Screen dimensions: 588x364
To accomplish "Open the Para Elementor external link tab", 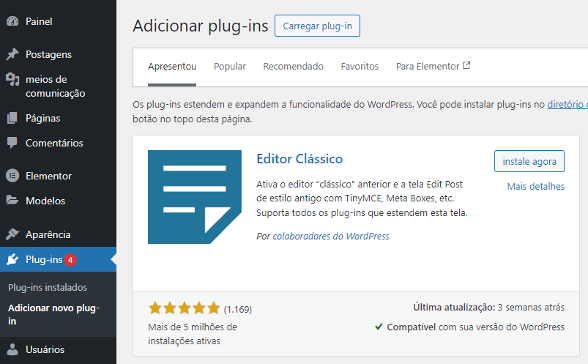I will 433,67.
